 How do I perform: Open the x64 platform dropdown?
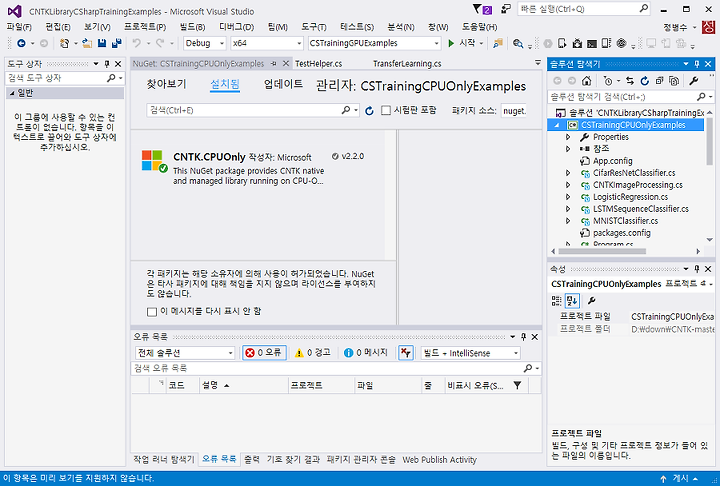coord(267,43)
